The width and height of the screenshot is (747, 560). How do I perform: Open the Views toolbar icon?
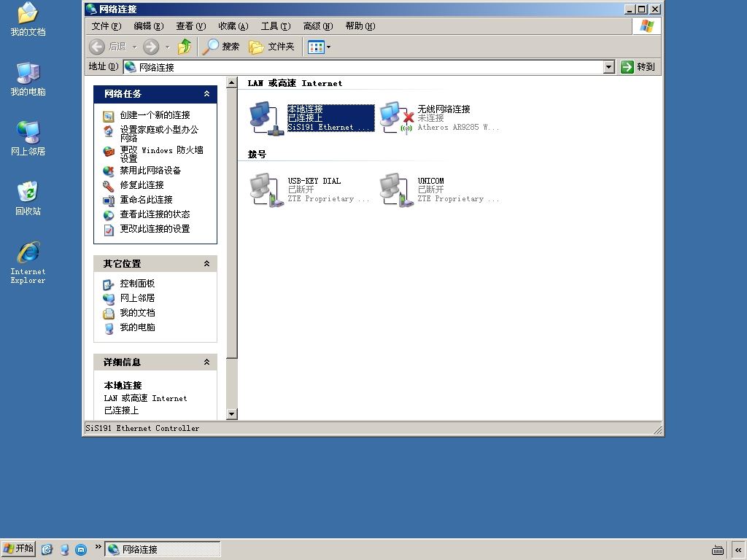[x=315, y=47]
